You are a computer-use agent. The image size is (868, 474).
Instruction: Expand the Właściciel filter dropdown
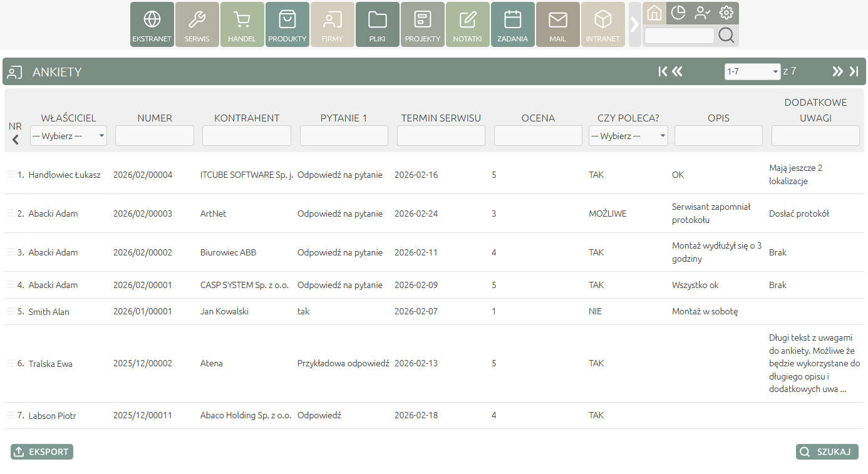(x=69, y=136)
